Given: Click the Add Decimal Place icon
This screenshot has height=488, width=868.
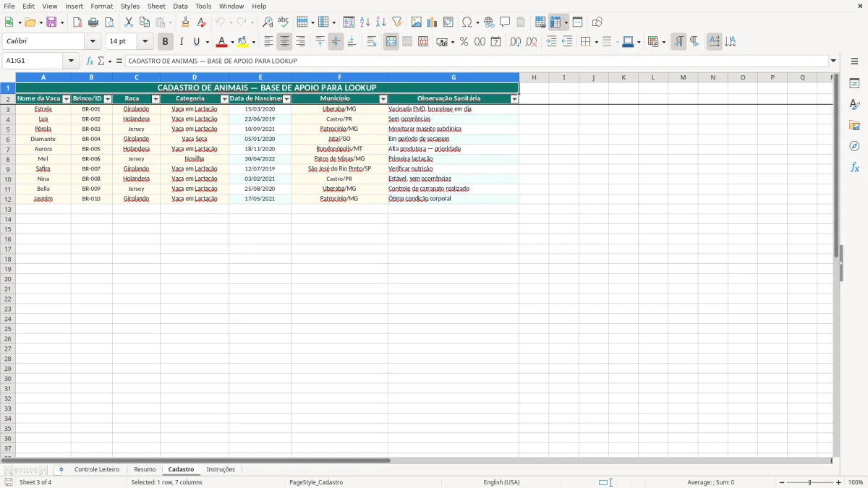Looking at the screenshot, I should [x=515, y=42].
